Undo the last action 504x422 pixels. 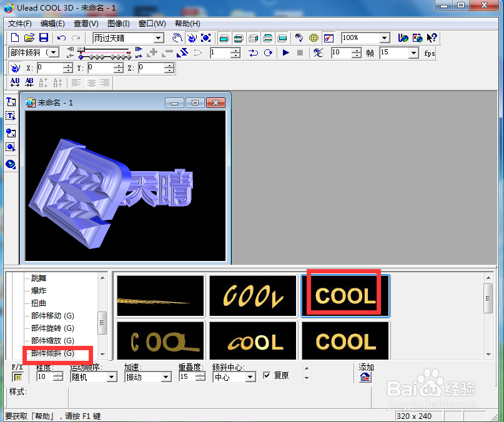point(61,38)
